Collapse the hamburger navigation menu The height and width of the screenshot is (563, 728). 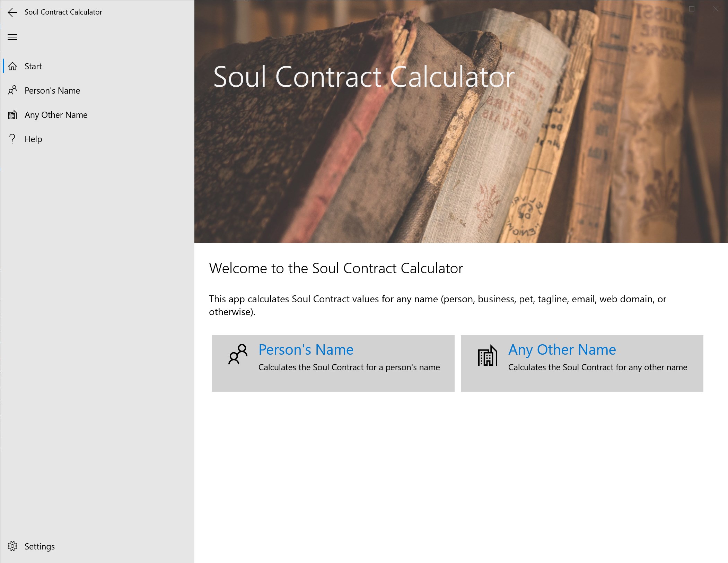click(12, 37)
